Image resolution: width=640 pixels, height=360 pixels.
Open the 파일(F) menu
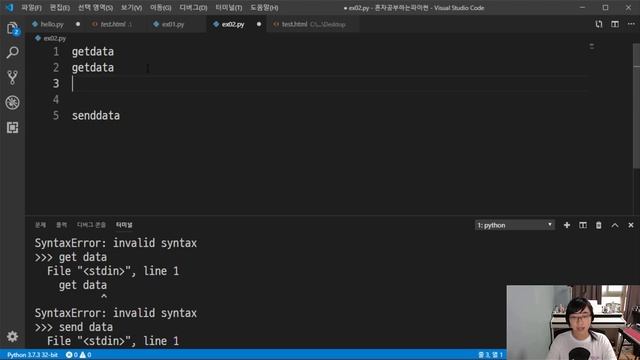(x=31, y=8)
